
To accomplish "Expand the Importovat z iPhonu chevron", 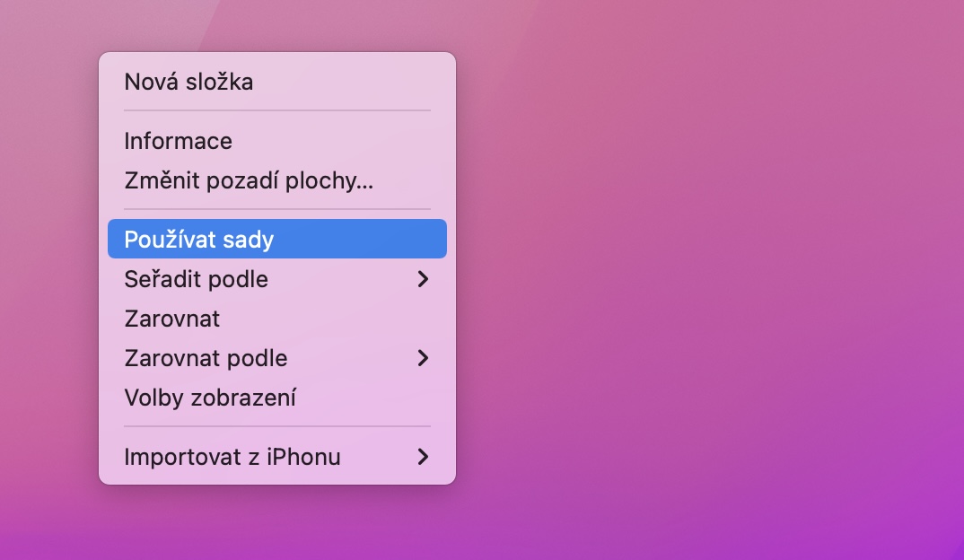I will [424, 457].
